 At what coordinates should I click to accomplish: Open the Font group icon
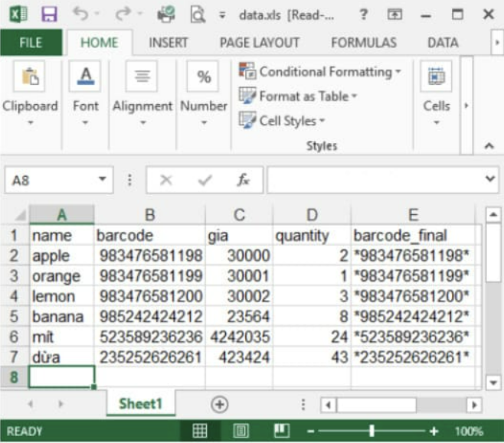pyautogui.click(x=85, y=77)
